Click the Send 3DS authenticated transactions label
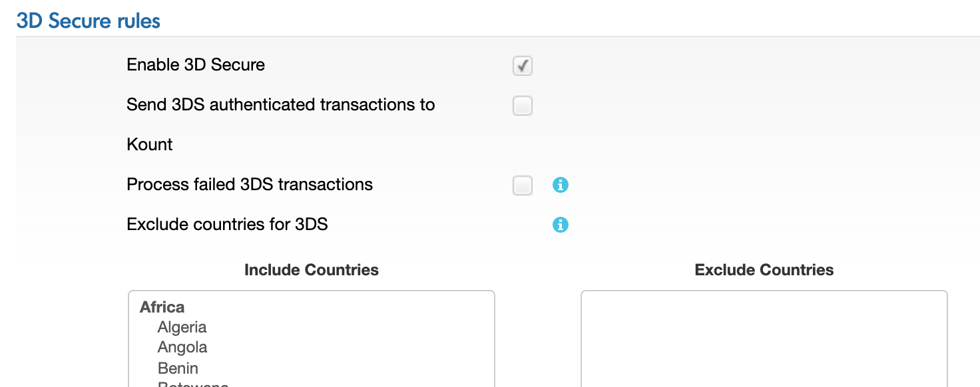 280,105
